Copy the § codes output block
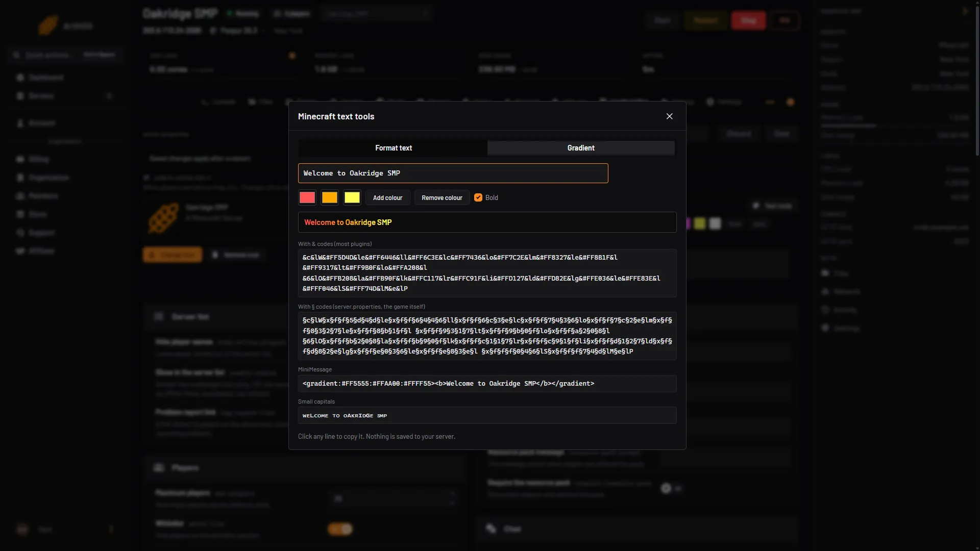This screenshot has width=980, height=551. [487, 336]
